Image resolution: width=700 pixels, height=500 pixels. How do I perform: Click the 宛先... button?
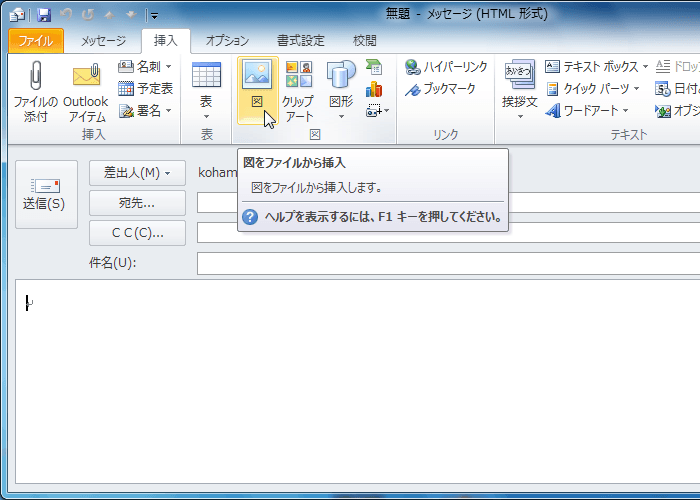click(x=138, y=203)
